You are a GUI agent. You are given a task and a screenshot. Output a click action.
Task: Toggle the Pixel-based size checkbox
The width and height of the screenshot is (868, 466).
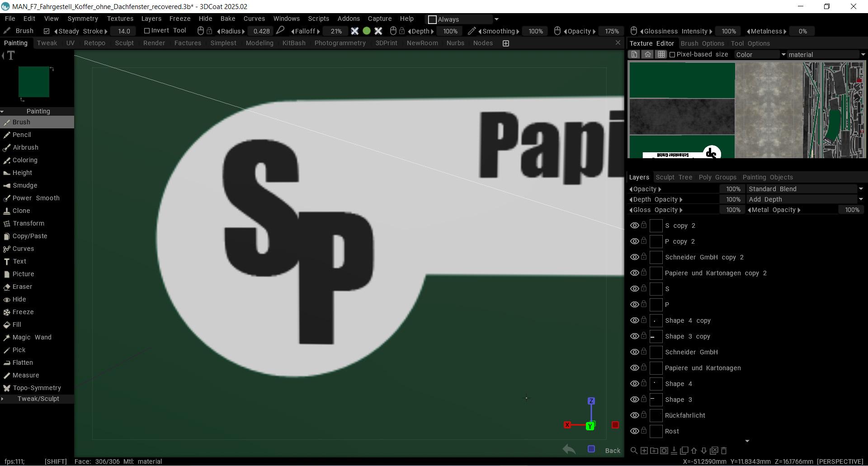click(672, 55)
